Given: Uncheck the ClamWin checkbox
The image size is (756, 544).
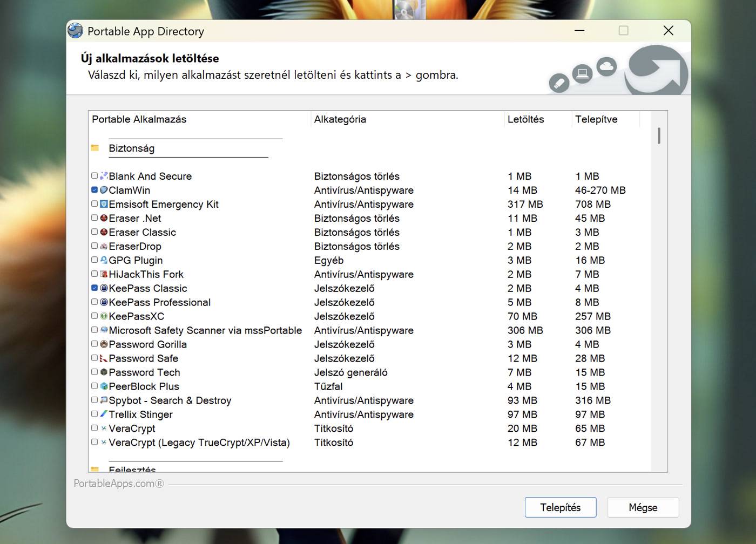Looking at the screenshot, I should pyautogui.click(x=94, y=190).
